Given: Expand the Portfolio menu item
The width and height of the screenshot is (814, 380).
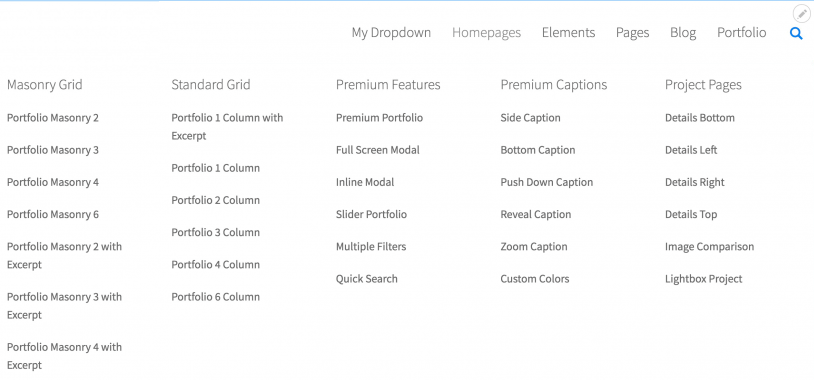Looking at the screenshot, I should click(x=741, y=33).
